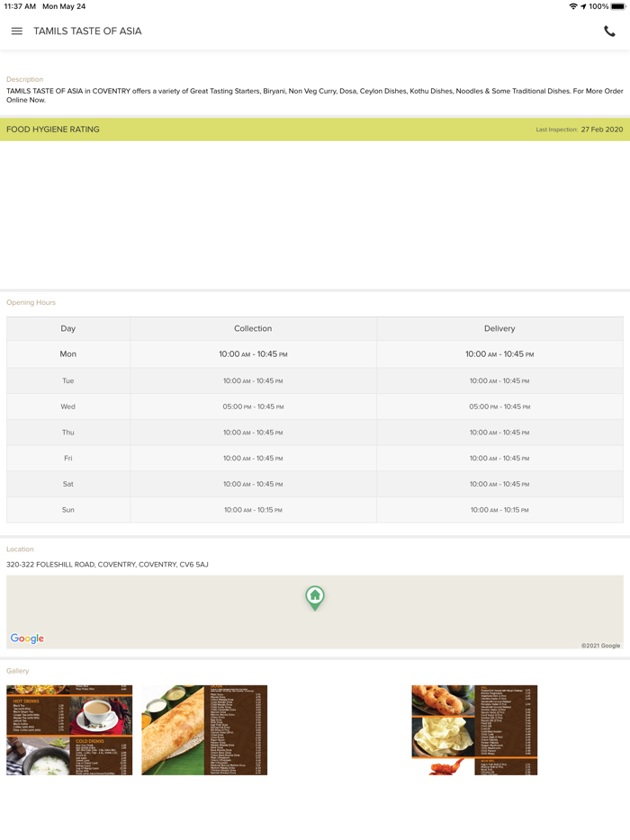
Task: Open the dosa menu gallery image
Action: click(204, 729)
